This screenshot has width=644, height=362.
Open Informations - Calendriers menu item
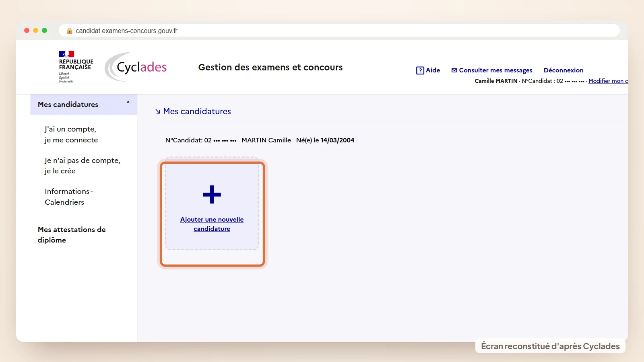pyautogui.click(x=69, y=197)
